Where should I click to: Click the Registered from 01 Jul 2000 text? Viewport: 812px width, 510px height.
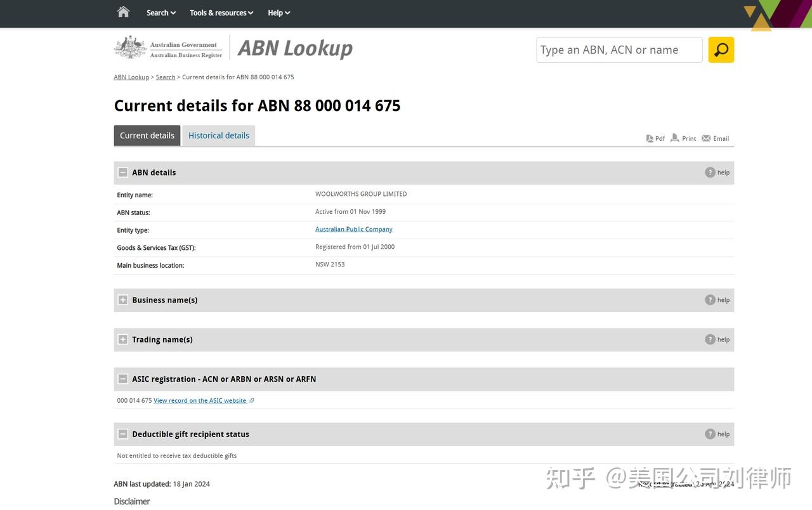point(355,247)
